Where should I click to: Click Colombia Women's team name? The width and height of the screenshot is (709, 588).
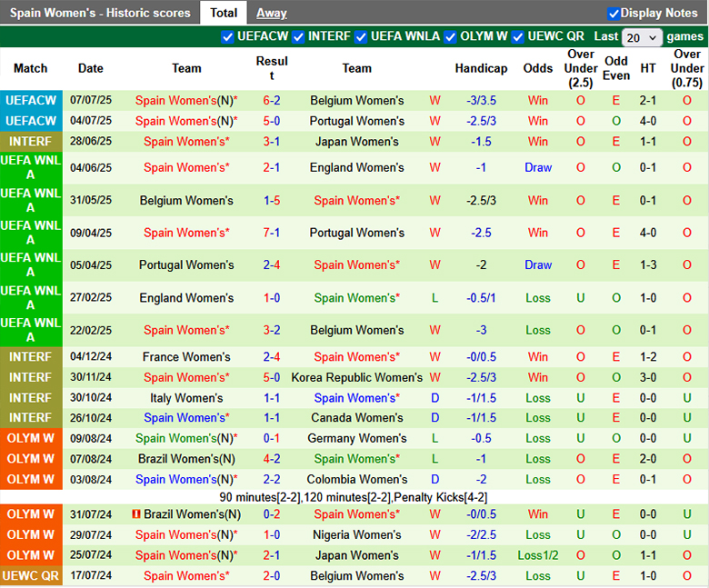click(356, 480)
